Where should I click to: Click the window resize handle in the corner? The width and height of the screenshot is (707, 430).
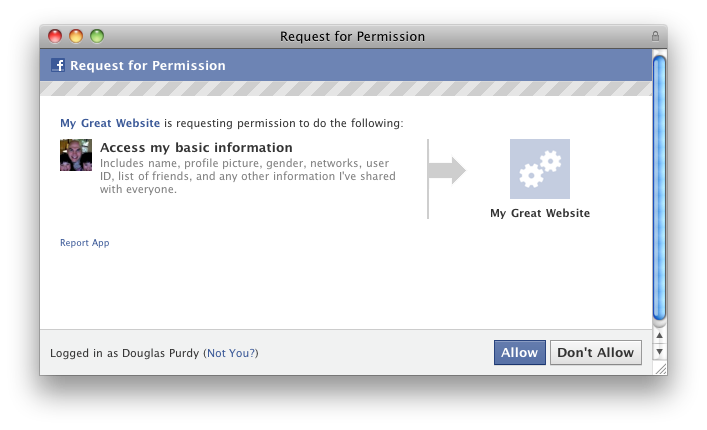click(659, 368)
